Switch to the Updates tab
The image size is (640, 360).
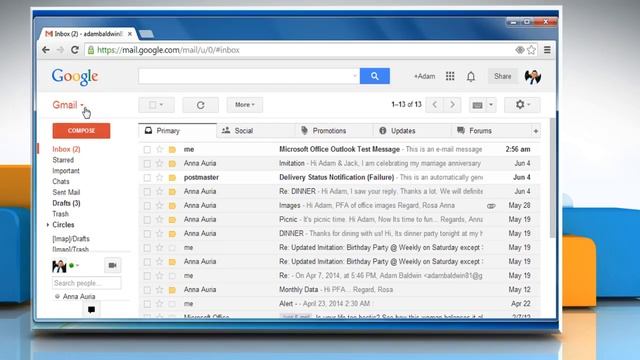coord(413,131)
